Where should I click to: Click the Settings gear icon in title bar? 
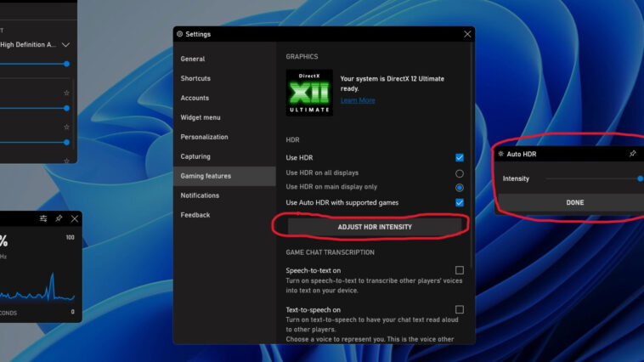[x=179, y=34]
